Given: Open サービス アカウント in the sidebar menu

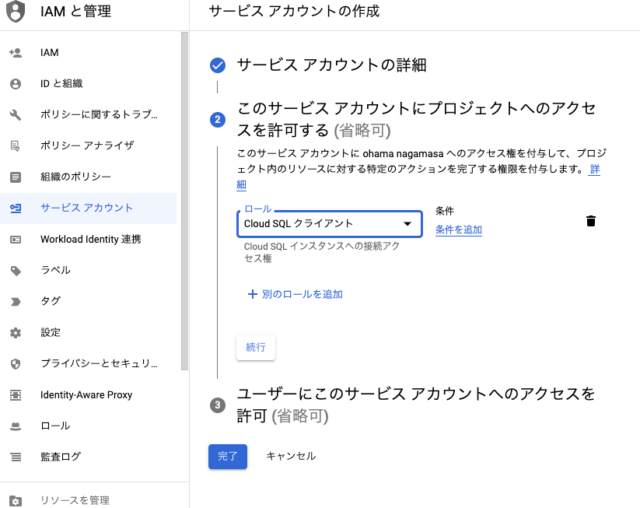Looking at the screenshot, I should point(88,208).
